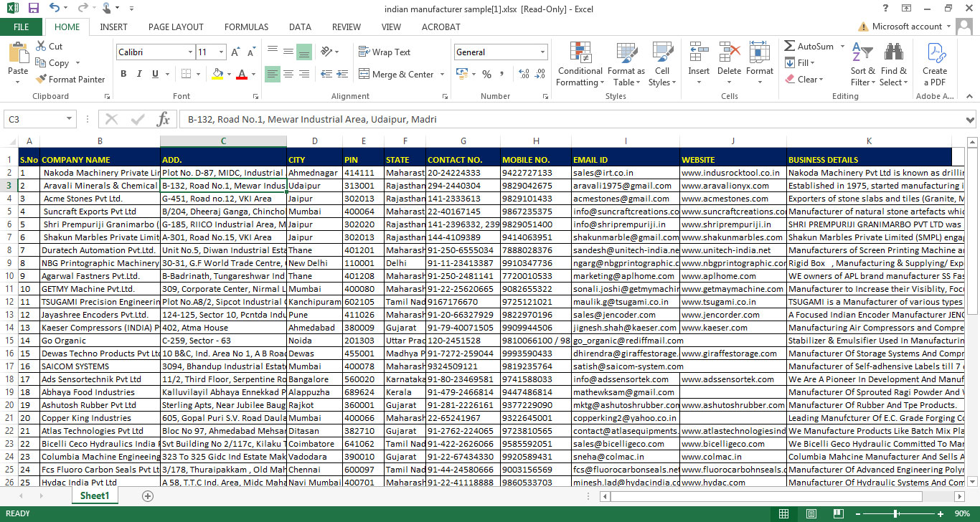This screenshot has height=522, width=980.
Task: Expand the font name Calibri dropdown
Action: click(190, 52)
